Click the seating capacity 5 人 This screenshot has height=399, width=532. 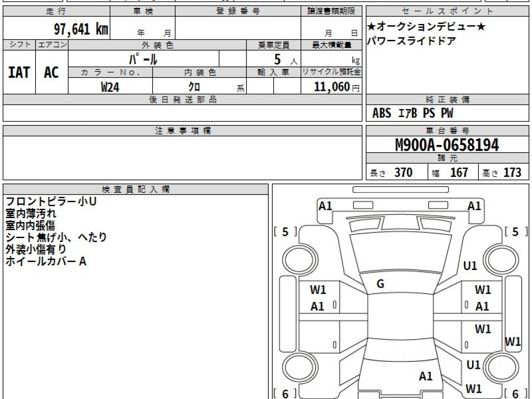pos(285,59)
